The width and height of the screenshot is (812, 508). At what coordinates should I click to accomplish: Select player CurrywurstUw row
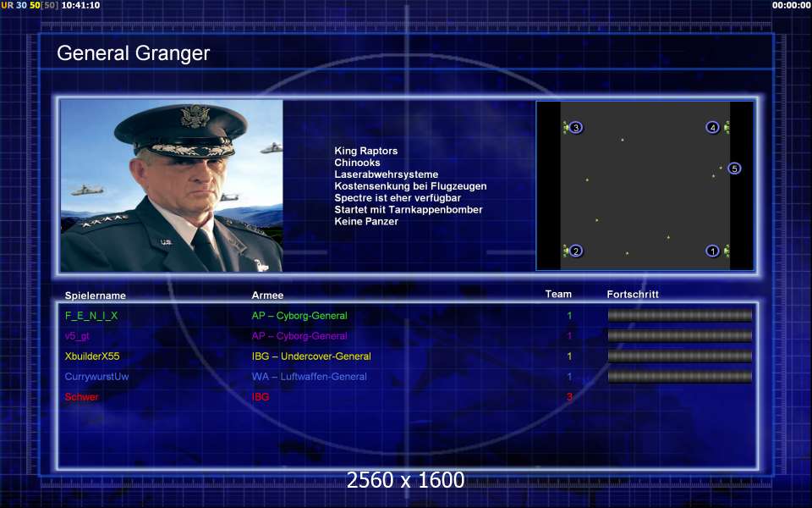point(408,376)
